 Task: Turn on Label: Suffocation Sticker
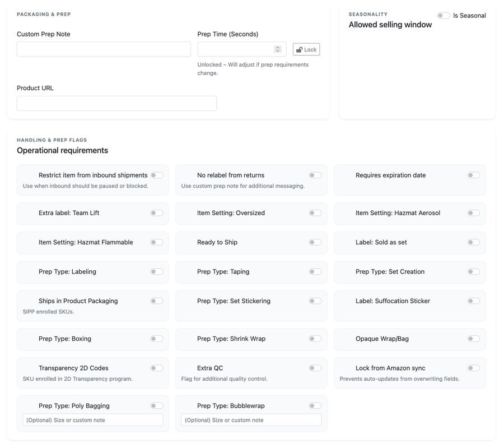tap(474, 301)
